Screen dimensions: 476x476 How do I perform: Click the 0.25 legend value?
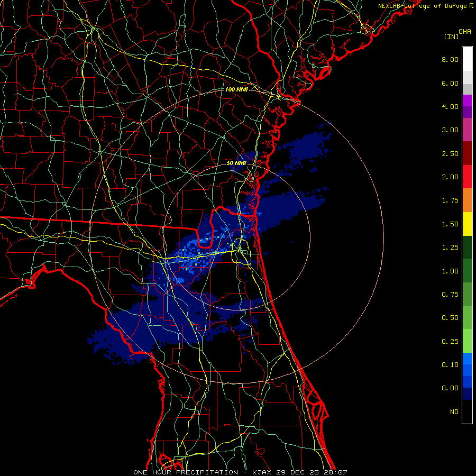coord(450,342)
